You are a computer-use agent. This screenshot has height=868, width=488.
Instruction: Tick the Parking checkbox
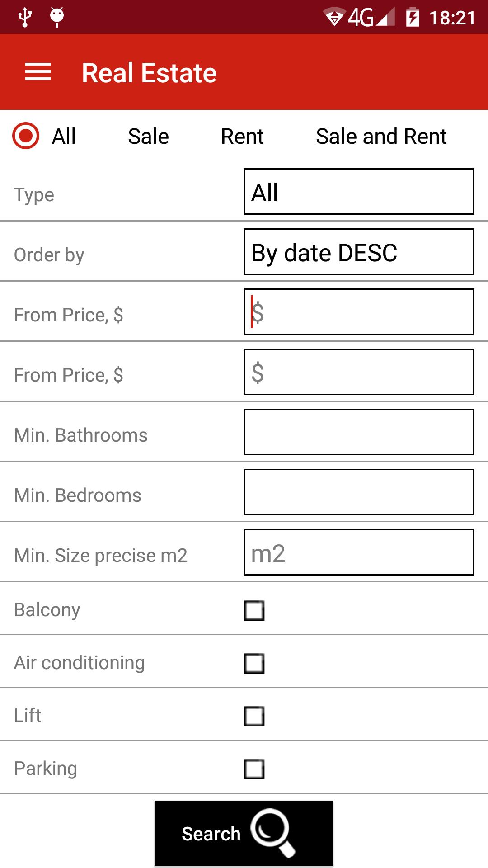pos(254,769)
